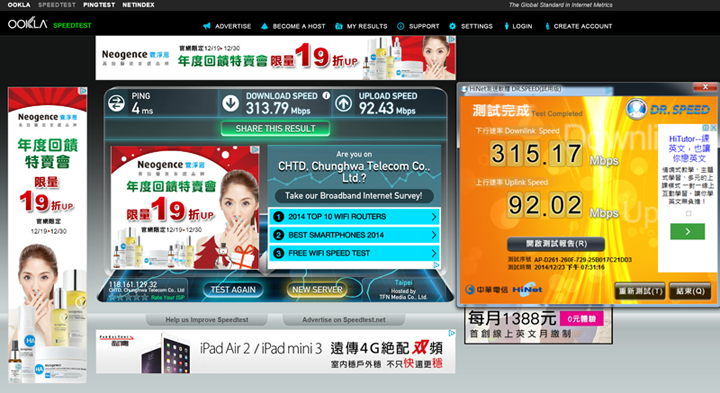
Task: Open Become a Host menu item
Action: point(293,26)
